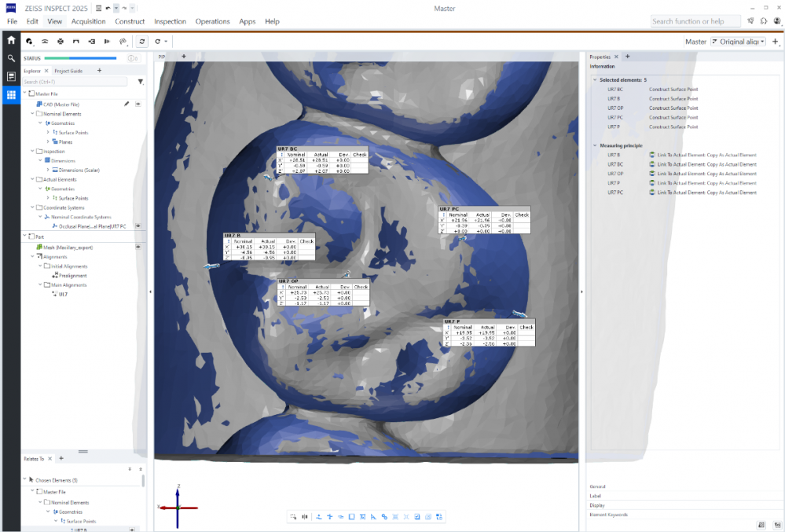Click the recalculate refresh icon in top toolbar
Screen dimensions: 785x532
pos(141,41)
